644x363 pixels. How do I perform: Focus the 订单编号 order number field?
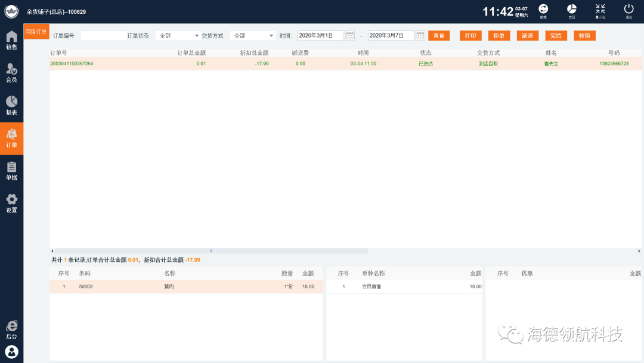(103, 36)
